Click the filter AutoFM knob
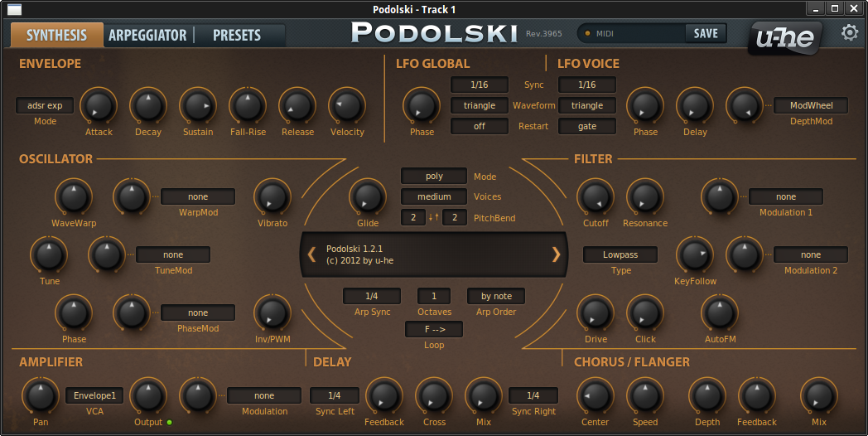 coord(720,313)
